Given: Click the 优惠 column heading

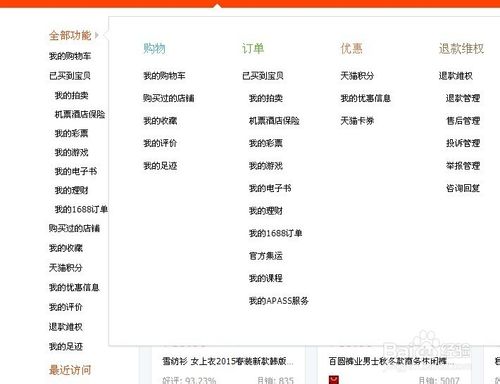Looking at the screenshot, I should 351,49.
